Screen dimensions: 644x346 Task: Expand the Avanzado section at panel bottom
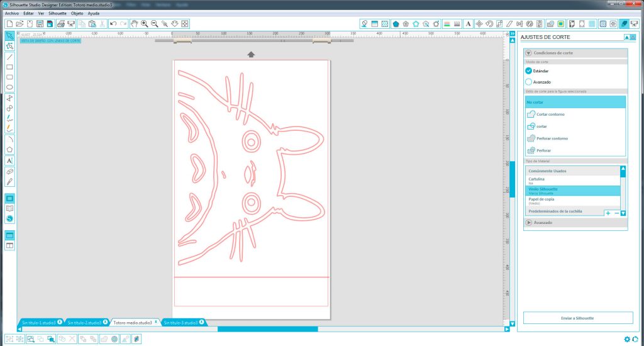[x=528, y=222]
